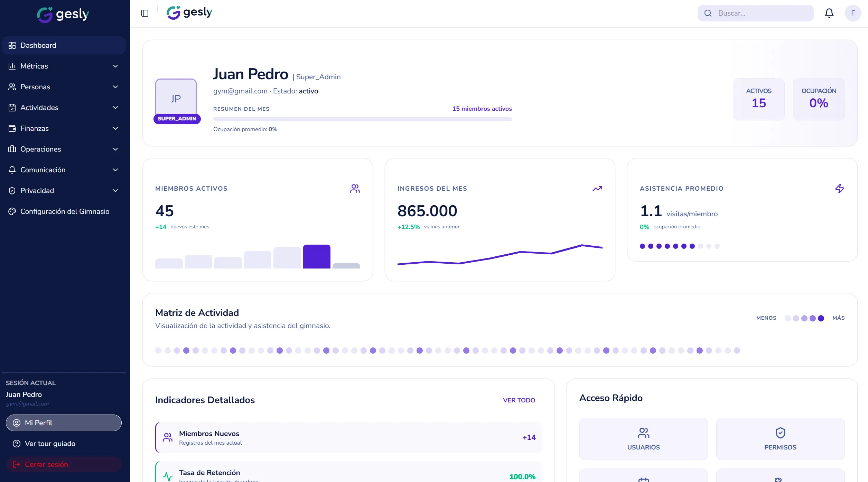Click the VER TODO link
This screenshot has height=482, width=868.
[519, 400]
